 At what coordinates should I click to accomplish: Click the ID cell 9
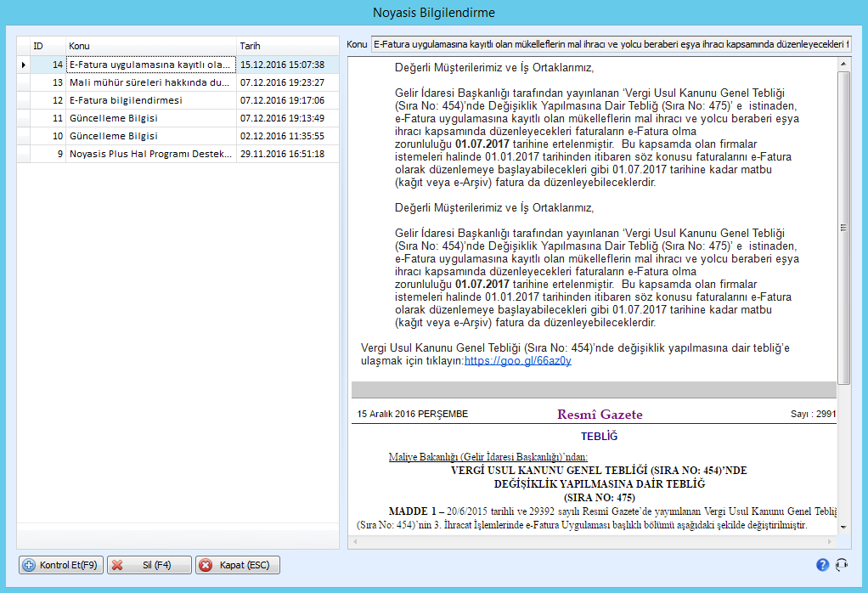[x=48, y=154]
